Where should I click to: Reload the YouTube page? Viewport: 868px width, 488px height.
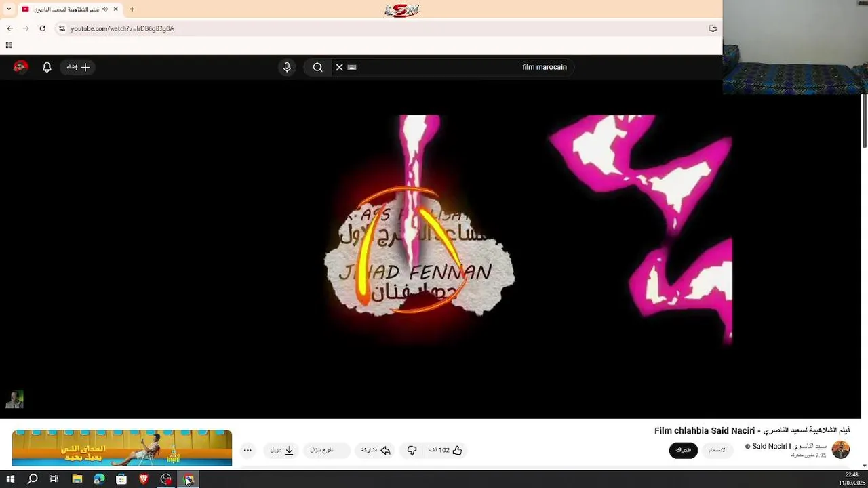point(42,28)
